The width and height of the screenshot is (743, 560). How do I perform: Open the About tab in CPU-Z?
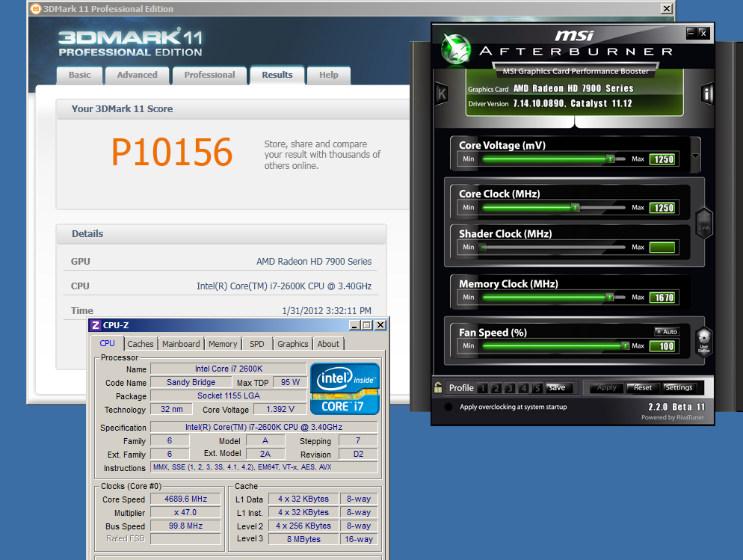pos(328,344)
